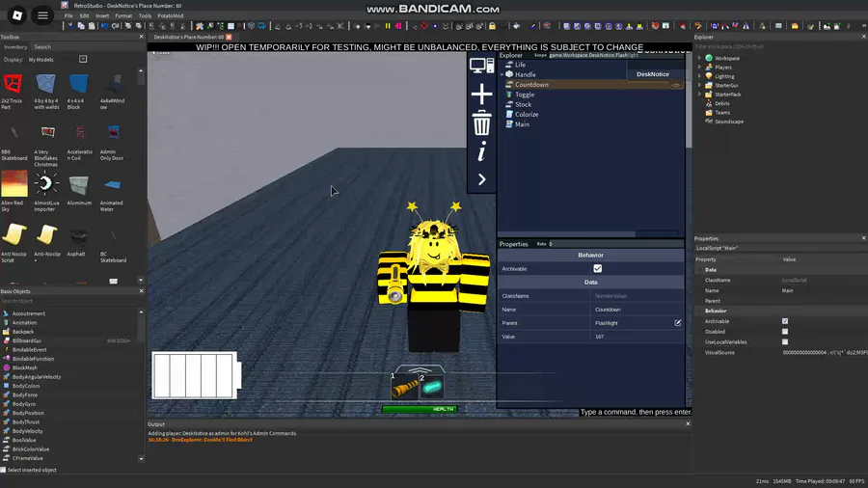Toggle the UseLocalVariables checkbox
This screenshot has width=868, height=488.
[784, 342]
